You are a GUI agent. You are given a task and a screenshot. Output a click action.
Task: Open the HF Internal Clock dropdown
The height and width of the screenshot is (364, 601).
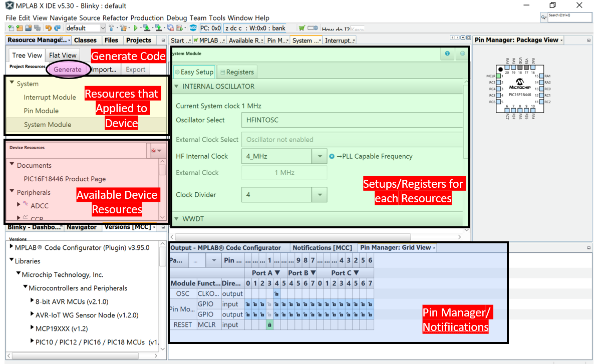coord(320,156)
